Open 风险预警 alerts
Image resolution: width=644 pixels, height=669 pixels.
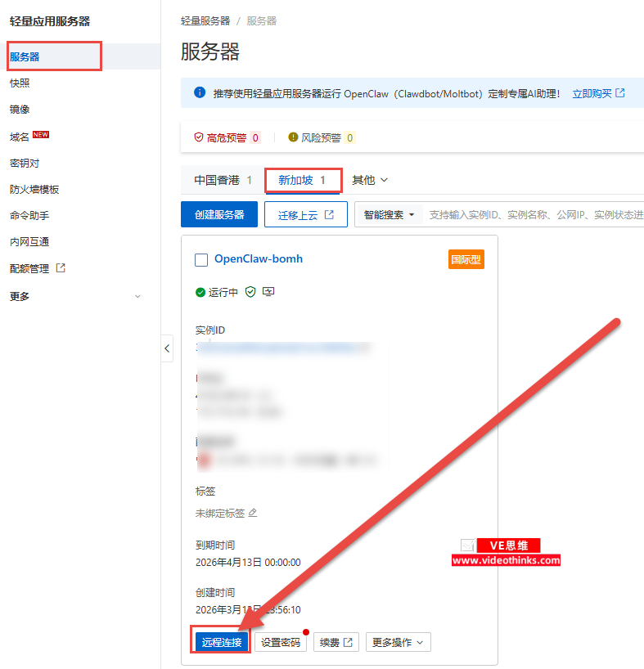pyautogui.click(x=321, y=138)
